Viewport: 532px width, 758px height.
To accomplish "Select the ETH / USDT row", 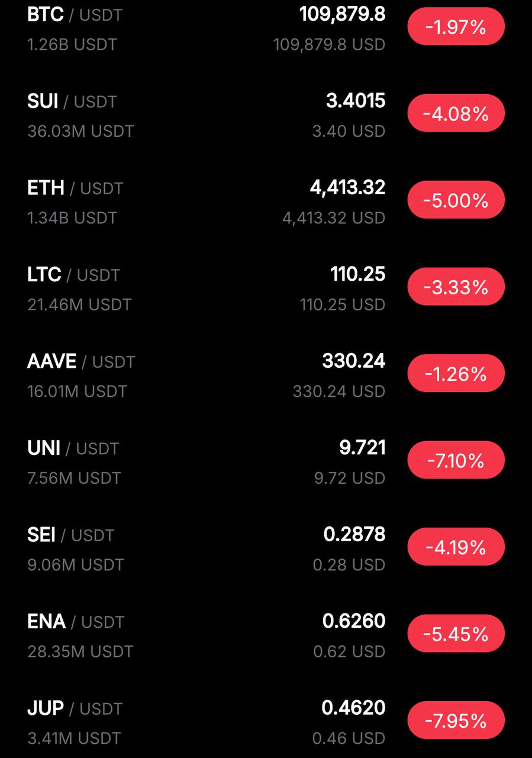I will pyautogui.click(x=266, y=201).
